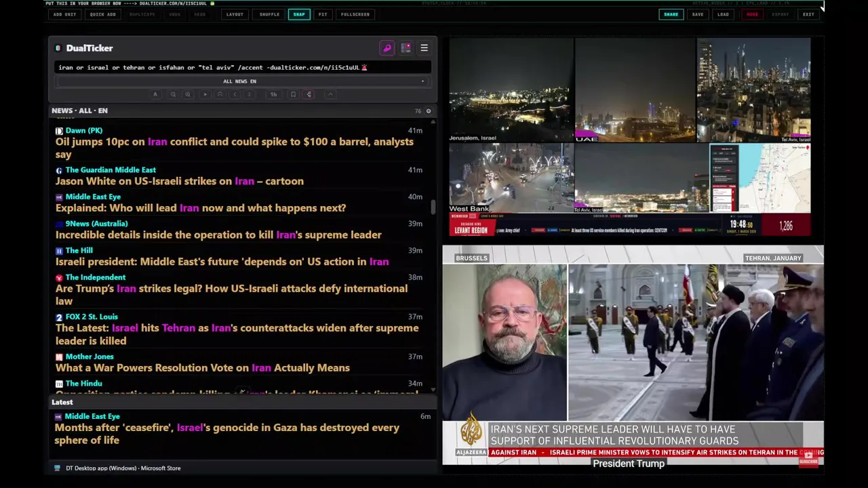Click SHUFFLE in top toolbar
This screenshot has width=868, height=488.
pos(269,14)
